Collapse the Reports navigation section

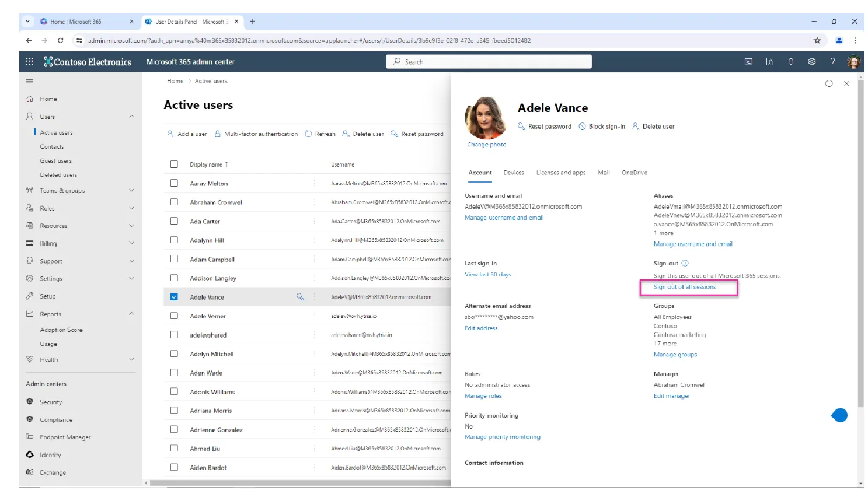click(x=132, y=314)
